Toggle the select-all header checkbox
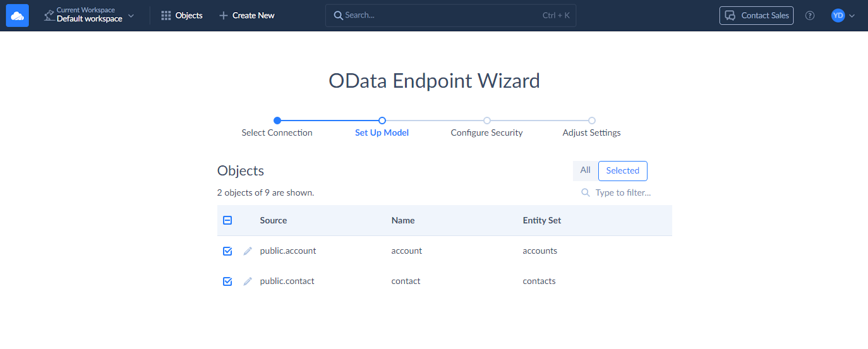The image size is (868, 349). coord(227,220)
